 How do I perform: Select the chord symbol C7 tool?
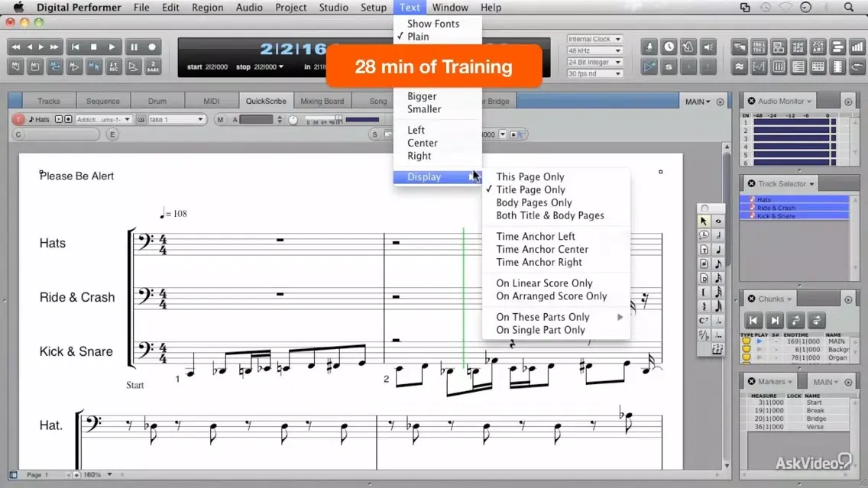[x=704, y=320]
